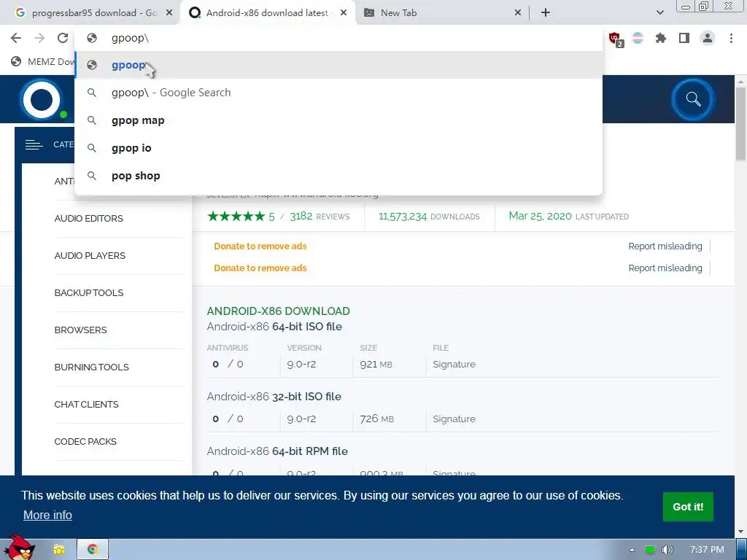Click the striped extension icon next to uBlock

638,38
